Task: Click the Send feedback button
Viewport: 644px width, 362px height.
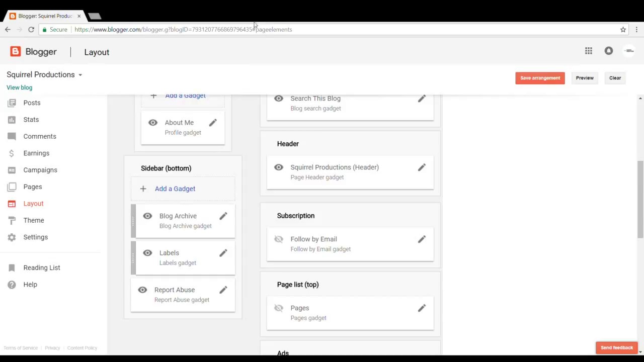Action: click(616, 347)
